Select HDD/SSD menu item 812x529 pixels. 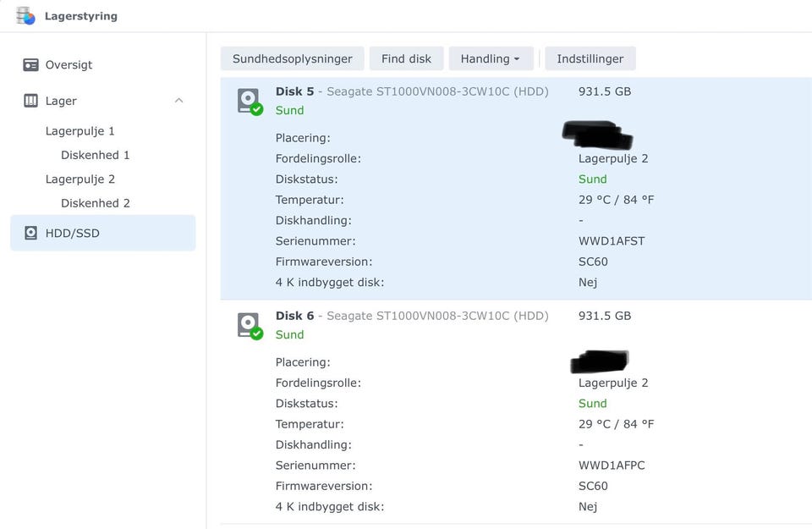(x=103, y=233)
